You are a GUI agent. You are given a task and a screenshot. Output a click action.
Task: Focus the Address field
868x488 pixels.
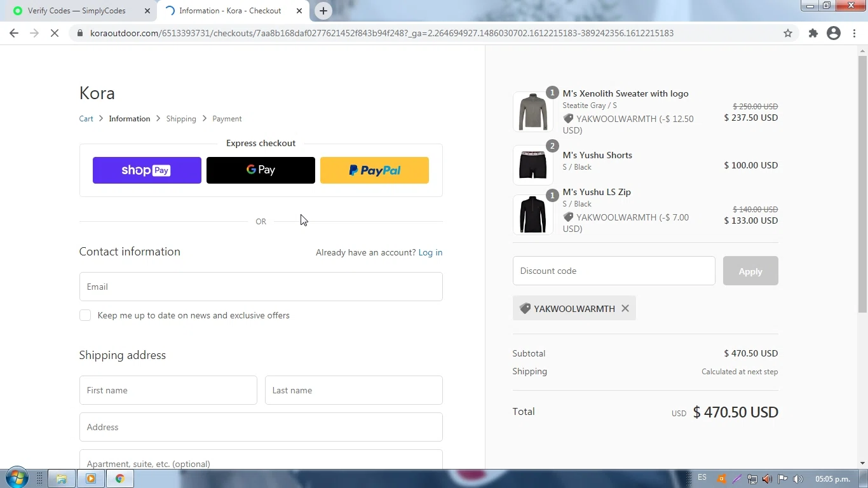261,427
